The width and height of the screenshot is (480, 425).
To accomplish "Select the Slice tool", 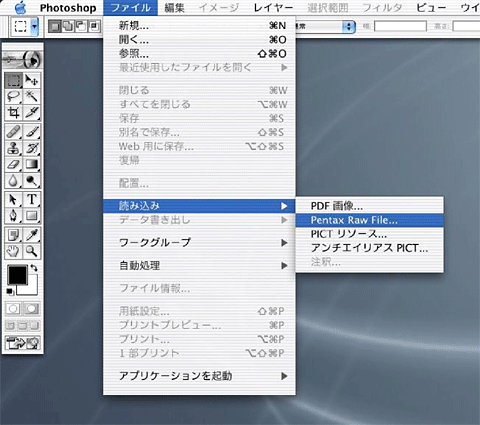I will [x=32, y=112].
